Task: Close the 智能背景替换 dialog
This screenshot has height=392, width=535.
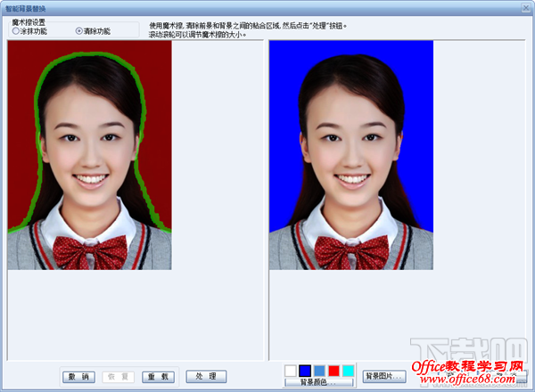Action: coord(526,8)
